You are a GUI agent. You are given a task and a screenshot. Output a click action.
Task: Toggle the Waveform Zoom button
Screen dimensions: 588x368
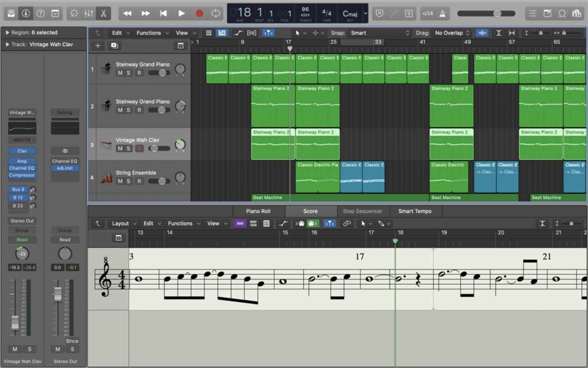(x=482, y=33)
